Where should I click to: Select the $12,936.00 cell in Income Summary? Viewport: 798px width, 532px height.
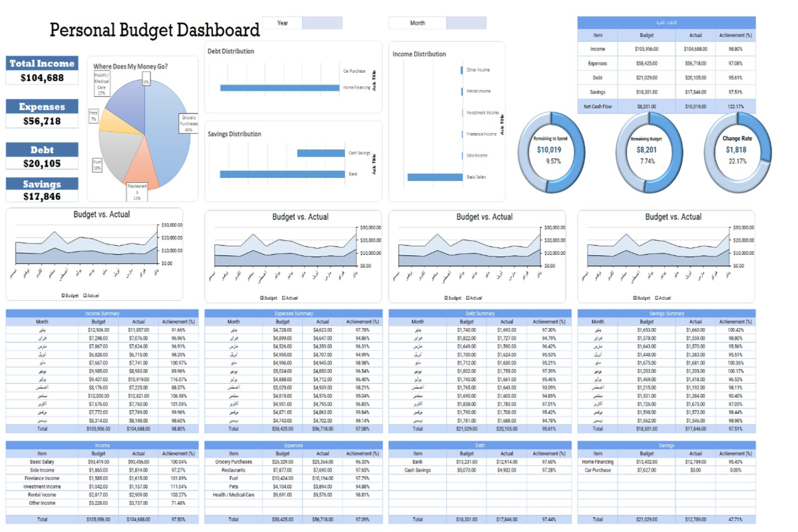(x=99, y=330)
